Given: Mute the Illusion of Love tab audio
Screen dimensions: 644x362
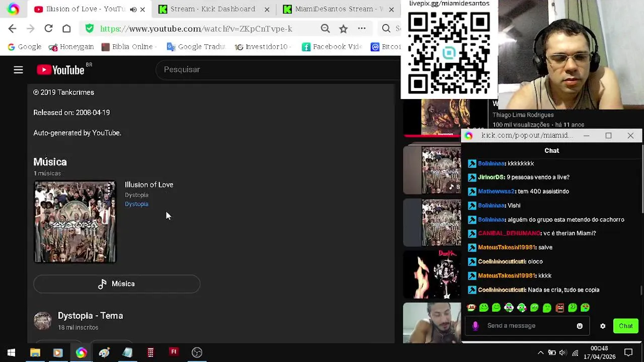Looking at the screenshot, I should [x=133, y=9].
